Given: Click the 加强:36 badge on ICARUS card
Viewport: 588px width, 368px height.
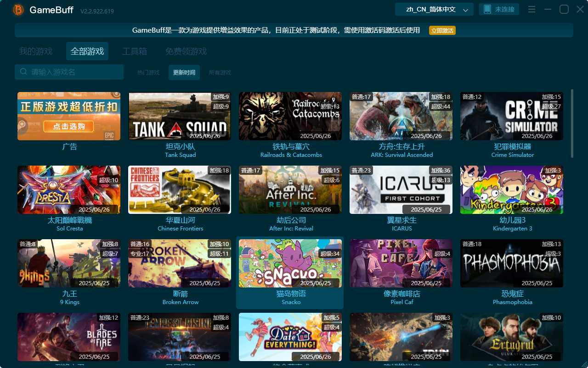Looking at the screenshot, I should (440, 171).
